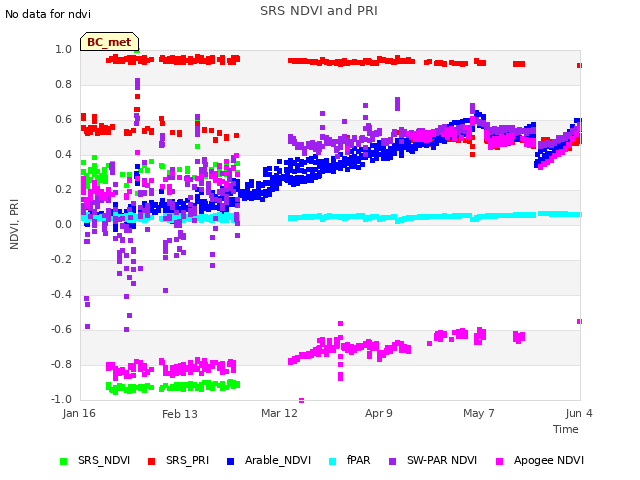Click the BC_met label tag

point(109,42)
